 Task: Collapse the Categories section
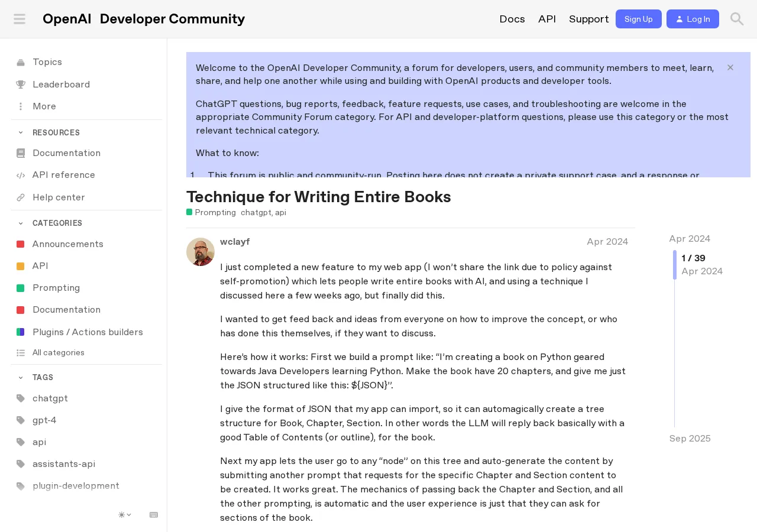(21, 223)
